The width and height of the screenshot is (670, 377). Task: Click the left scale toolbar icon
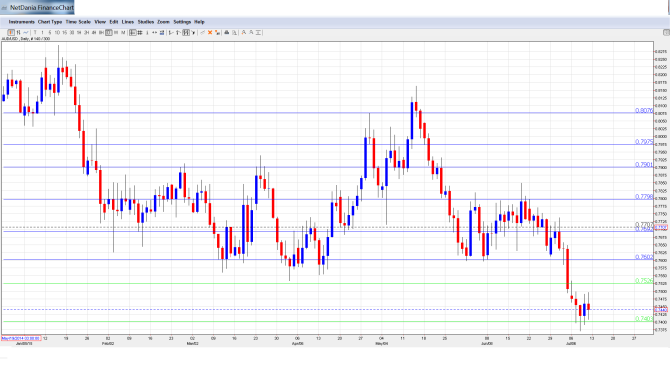click(x=171, y=32)
